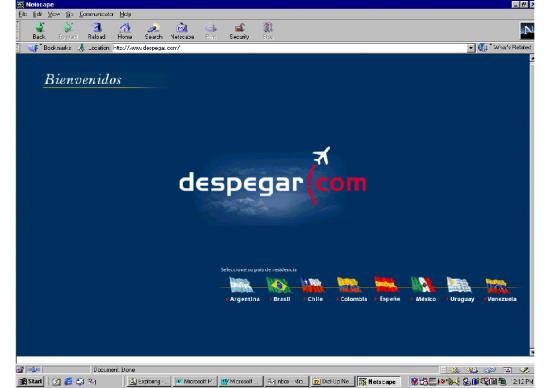Switch to Dial-Up taskbar window

click(x=333, y=381)
